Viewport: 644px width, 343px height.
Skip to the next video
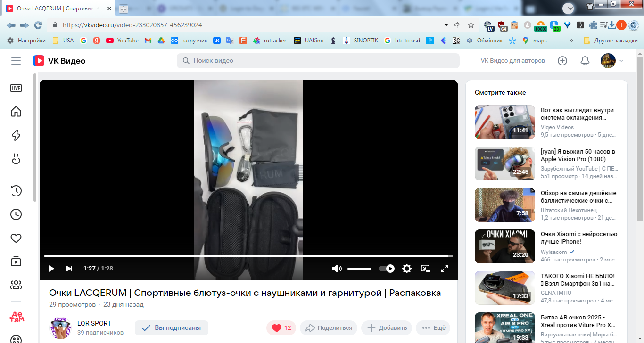tap(69, 269)
